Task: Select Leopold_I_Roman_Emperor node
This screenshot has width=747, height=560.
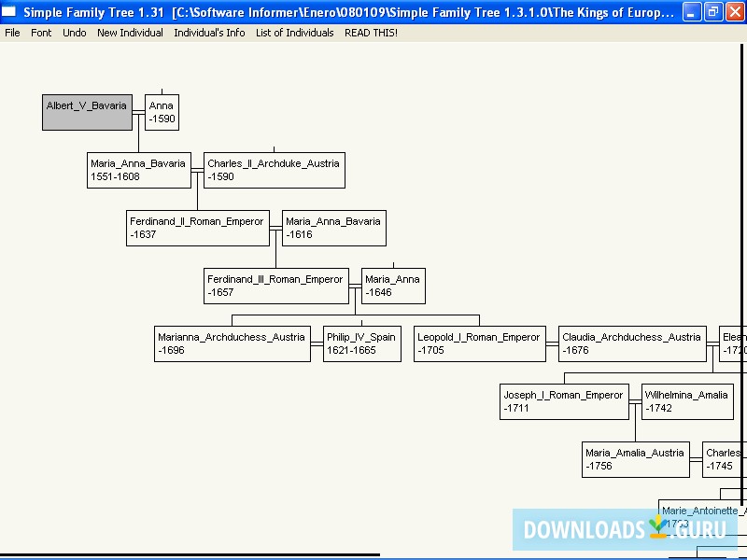Action: pos(479,343)
